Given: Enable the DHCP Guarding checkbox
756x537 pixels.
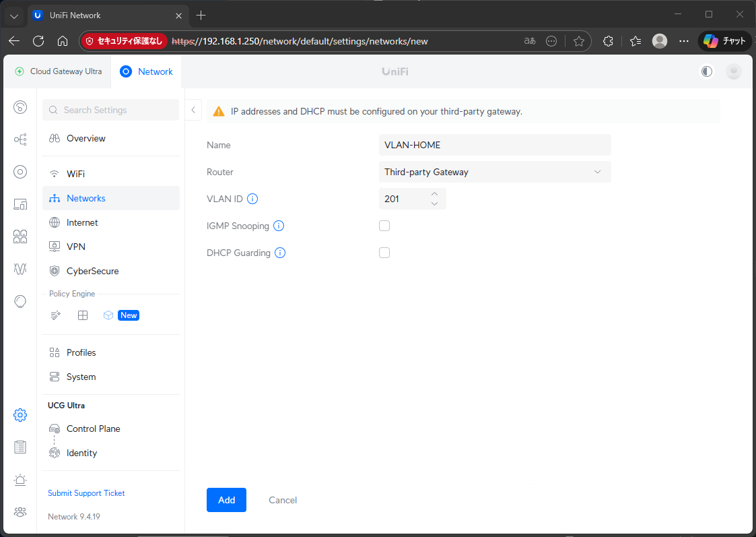Looking at the screenshot, I should click(x=384, y=253).
